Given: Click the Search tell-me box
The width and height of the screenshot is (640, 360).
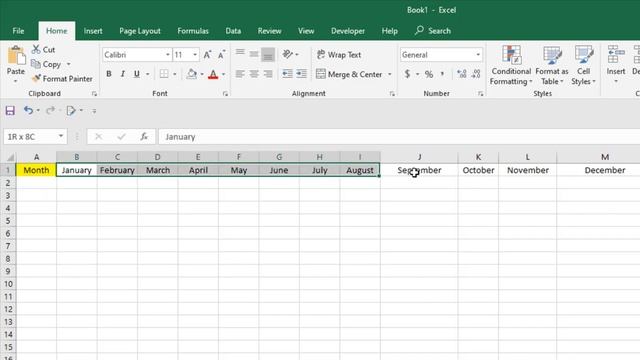Looking at the screenshot, I should pyautogui.click(x=433, y=31).
